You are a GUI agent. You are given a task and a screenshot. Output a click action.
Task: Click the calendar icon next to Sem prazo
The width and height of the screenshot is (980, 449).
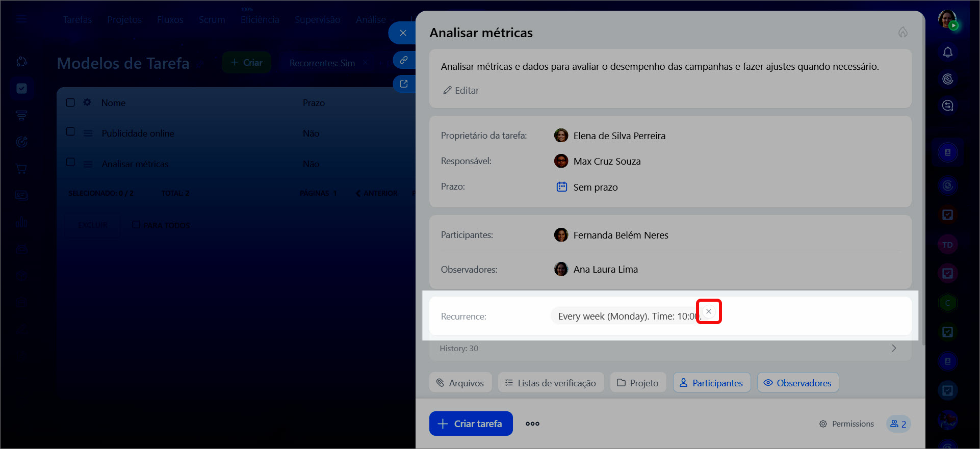coord(561,187)
